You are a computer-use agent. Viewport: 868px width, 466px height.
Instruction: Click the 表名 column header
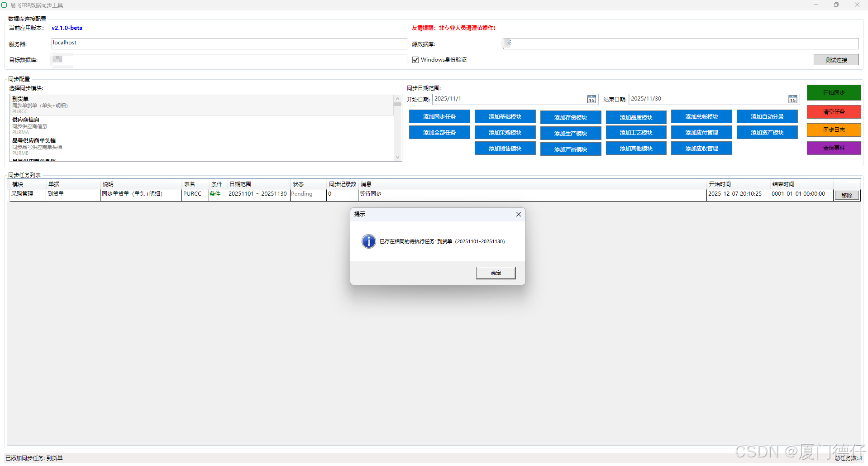pos(195,184)
